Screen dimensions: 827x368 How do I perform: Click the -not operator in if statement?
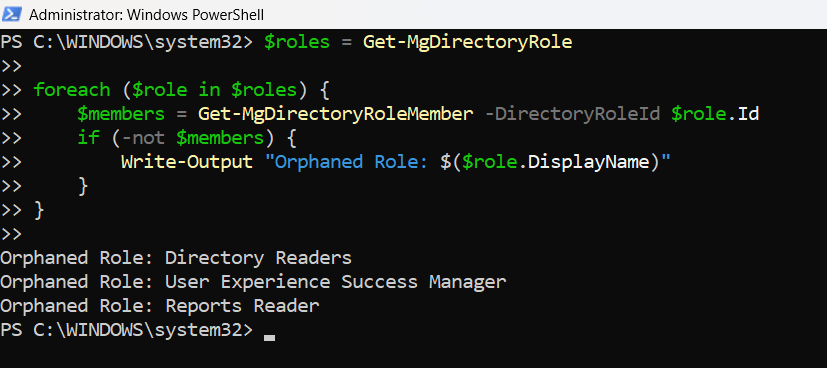[142, 138]
